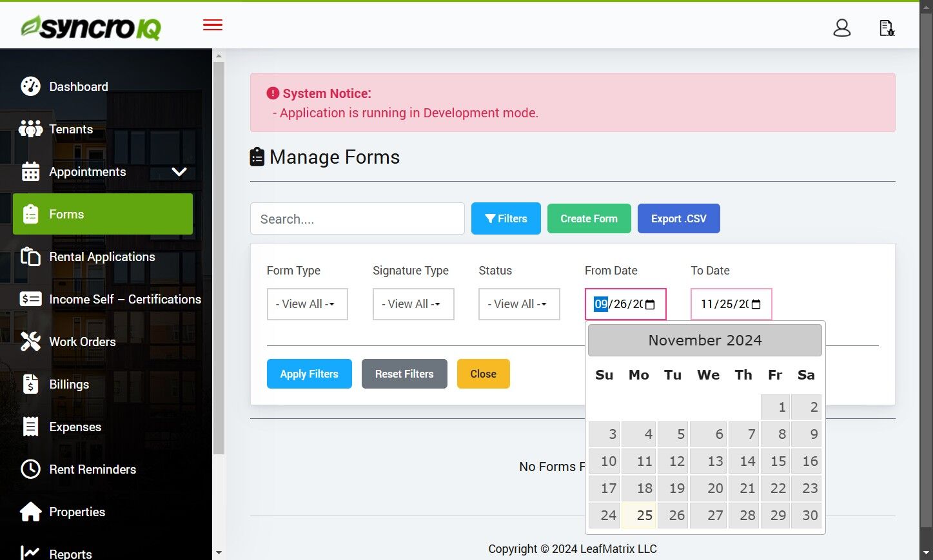The image size is (933, 560).
Task: Click the To Date input field
Action: 731,304
